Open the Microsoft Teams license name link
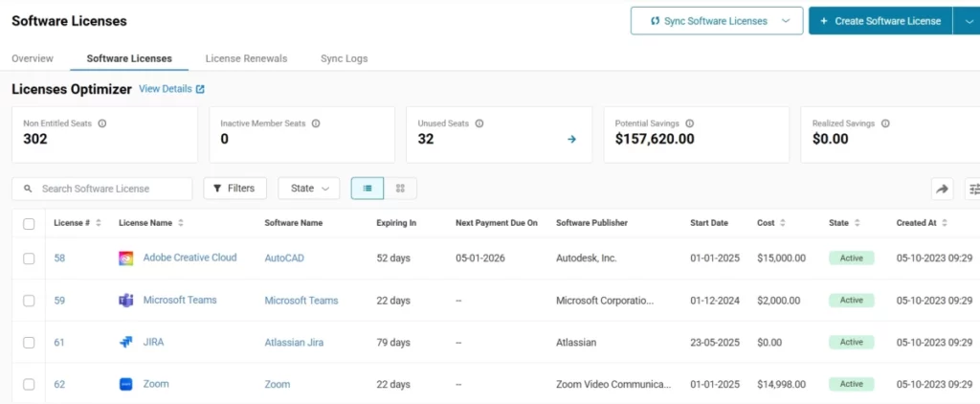The width and height of the screenshot is (980, 404). point(180,301)
